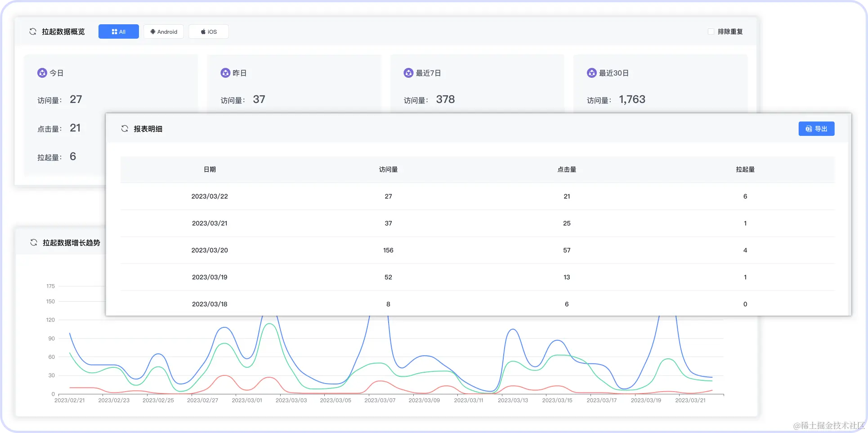
Task: Click the export icon inside the 导出 button
Action: coord(808,129)
